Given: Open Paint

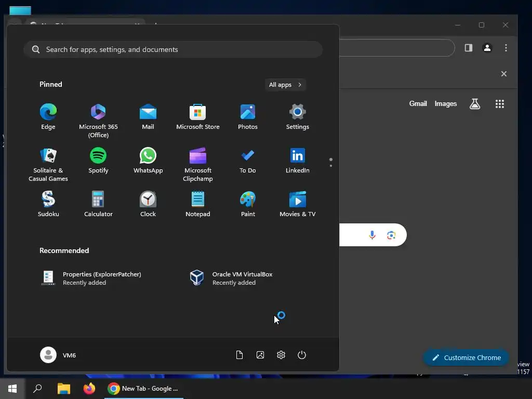Looking at the screenshot, I should [x=248, y=204].
